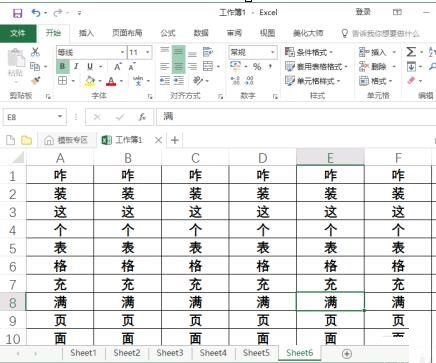The image size is (436, 363).
Task: Toggle italic formatting (I)
Action: pyautogui.click(x=76, y=66)
